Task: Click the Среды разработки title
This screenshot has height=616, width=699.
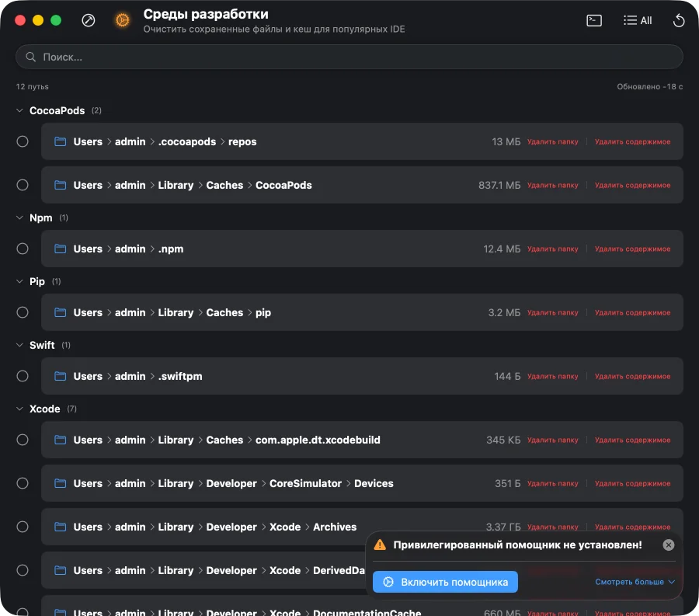Action: pos(206,14)
